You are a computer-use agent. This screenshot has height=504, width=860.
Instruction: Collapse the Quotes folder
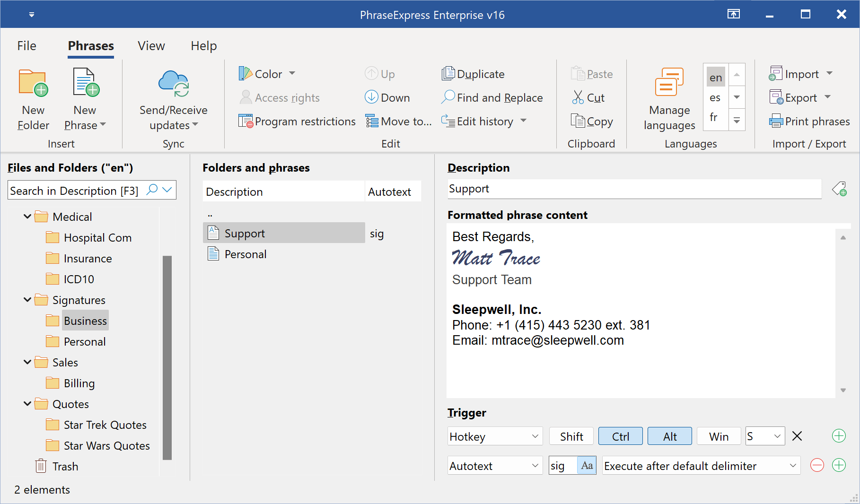27,403
